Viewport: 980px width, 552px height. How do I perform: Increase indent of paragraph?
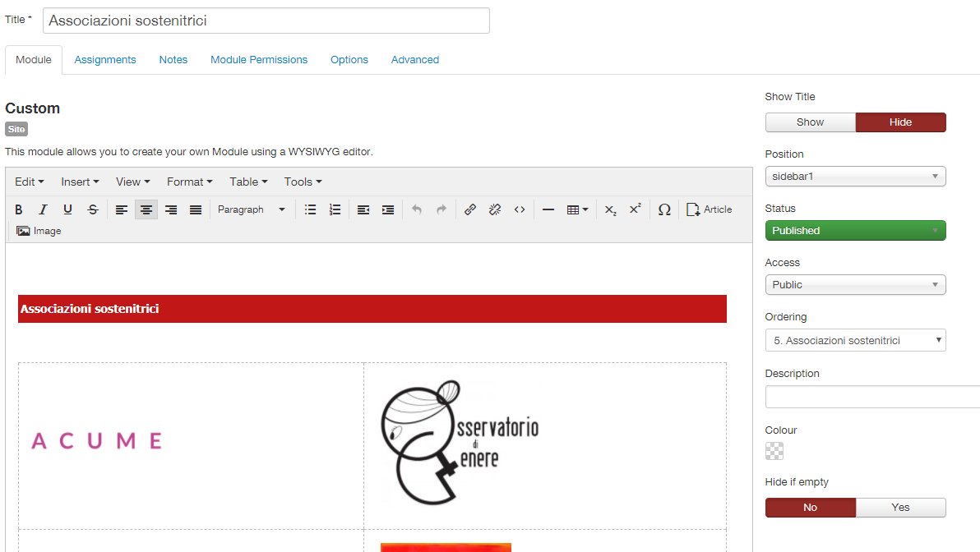point(388,209)
